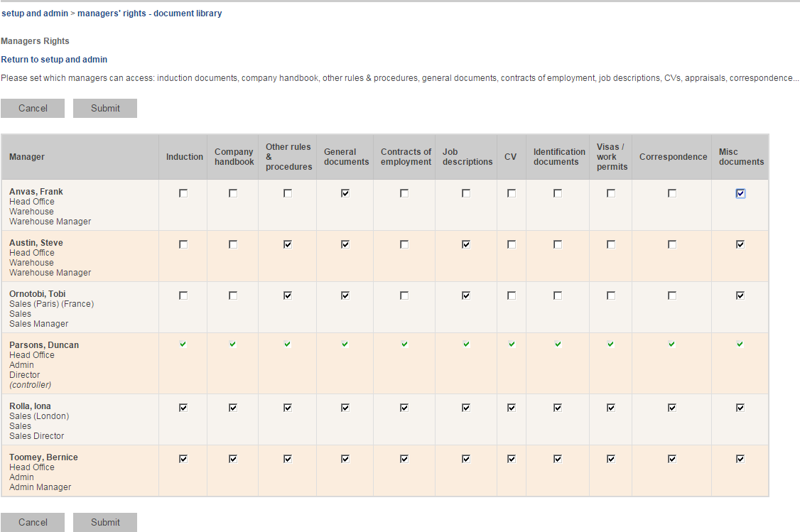Enable Correspondence for Austin, Steve
The image size is (800, 532).
tap(672, 244)
